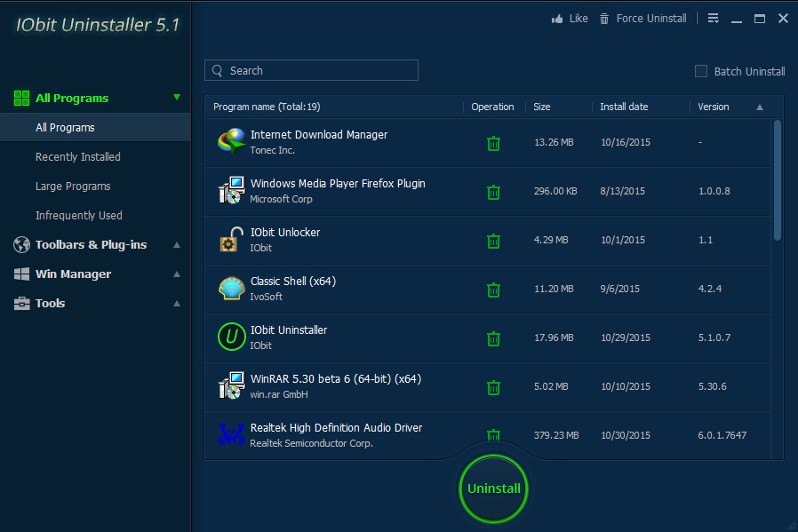Click the Tonec Inc. publisher text
The width and height of the screenshot is (798, 532).
click(x=272, y=151)
